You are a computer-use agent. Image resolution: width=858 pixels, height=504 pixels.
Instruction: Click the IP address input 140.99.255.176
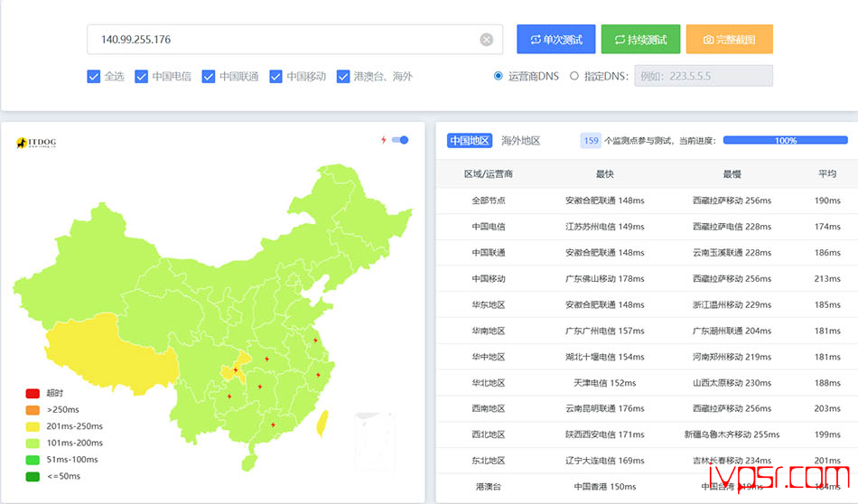pos(295,40)
